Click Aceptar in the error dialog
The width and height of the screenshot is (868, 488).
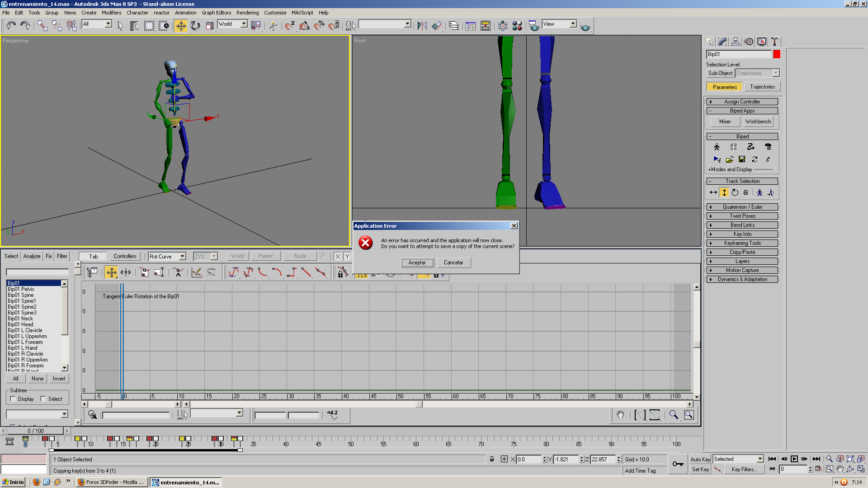pos(417,263)
